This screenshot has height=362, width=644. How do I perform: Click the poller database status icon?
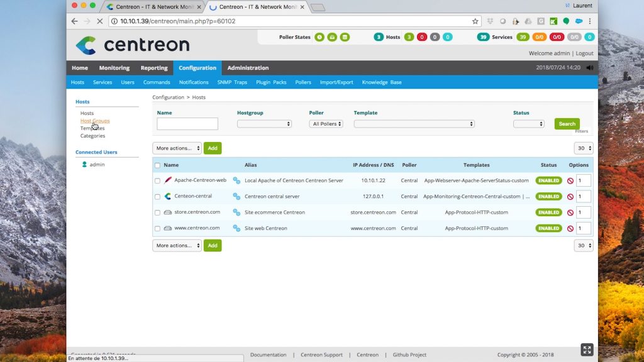pos(345,37)
